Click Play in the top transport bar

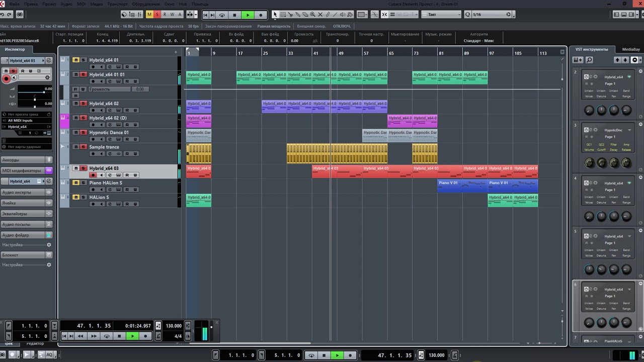coord(248,15)
